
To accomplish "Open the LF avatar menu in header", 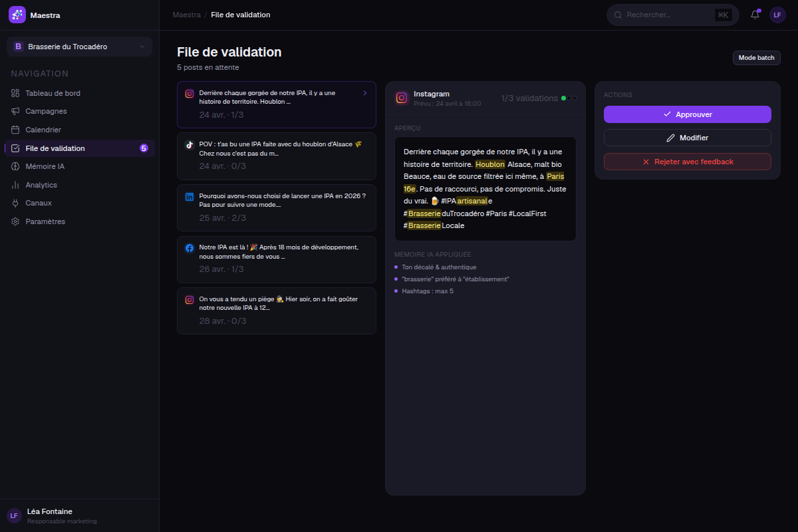I will click(x=777, y=15).
